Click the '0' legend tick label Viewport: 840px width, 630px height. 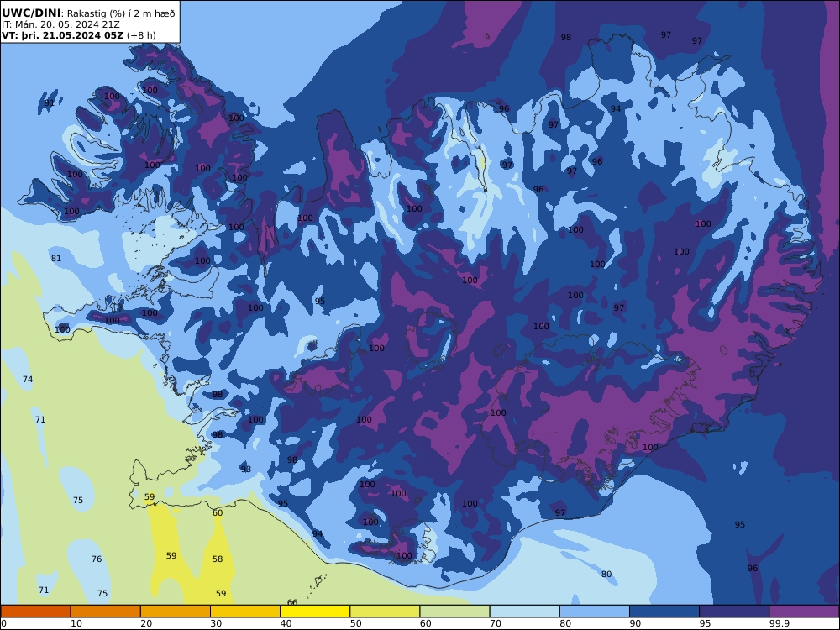[4, 623]
